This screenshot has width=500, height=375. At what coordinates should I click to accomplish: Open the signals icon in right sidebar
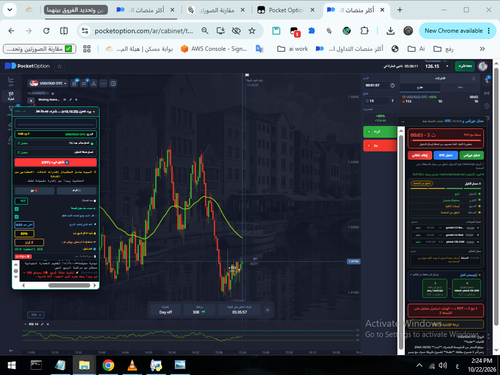click(487, 93)
